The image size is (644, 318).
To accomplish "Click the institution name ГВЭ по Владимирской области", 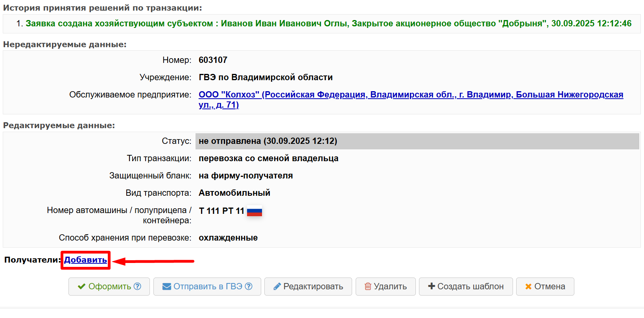I will (x=266, y=77).
